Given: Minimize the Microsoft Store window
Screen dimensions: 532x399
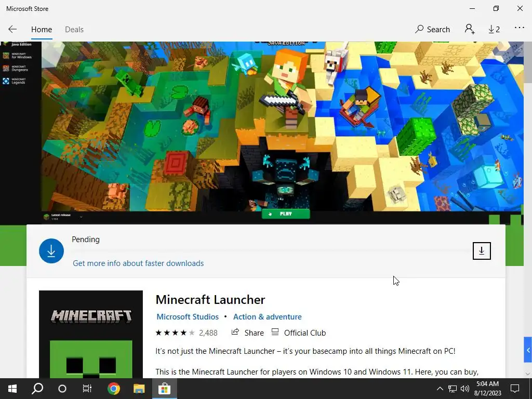Looking at the screenshot, I should pos(472,8).
